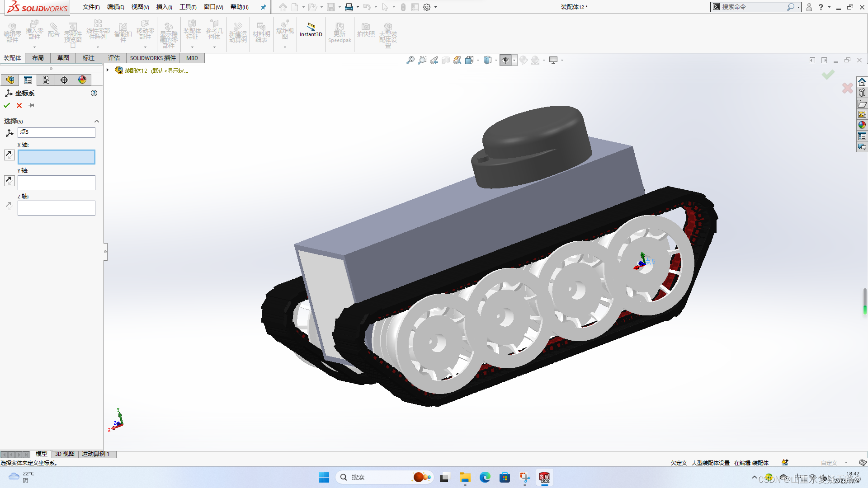Switch to the SOLIDWORKS 插件 tab
Screen dimensions: 868x488
click(x=153, y=58)
